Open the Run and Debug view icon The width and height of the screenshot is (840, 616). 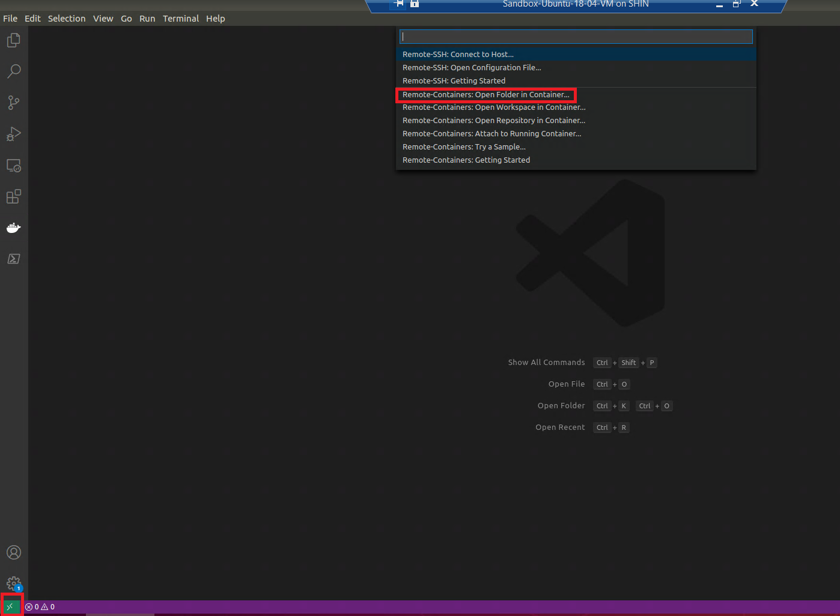[x=13, y=134]
